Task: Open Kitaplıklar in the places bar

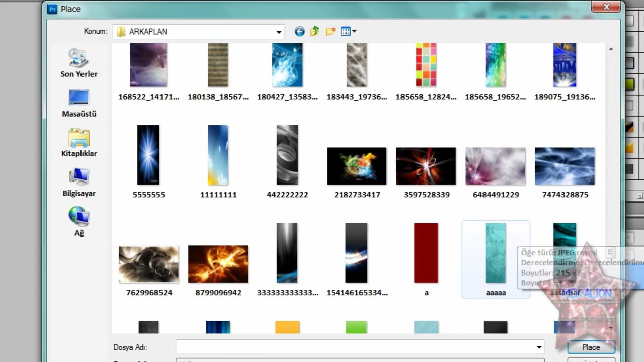Action: point(79,143)
